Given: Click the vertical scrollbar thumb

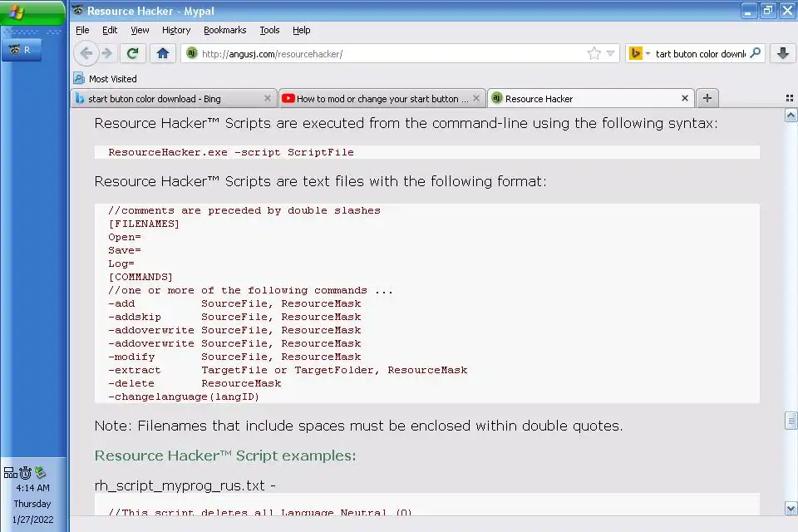Looking at the screenshot, I should [x=791, y=421].
